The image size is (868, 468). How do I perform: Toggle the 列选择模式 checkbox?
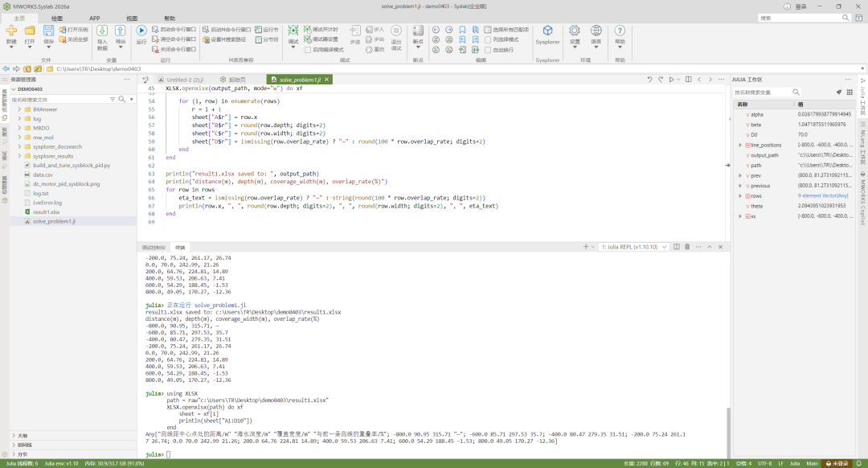[x=488, y=40]
